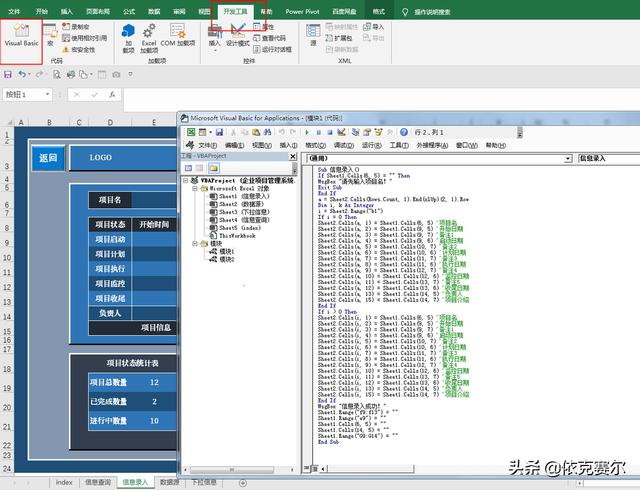This screenshot has width=640, height=490.
Task: Open Project Explorer icon in VBA toolbar
Action: 356,132
